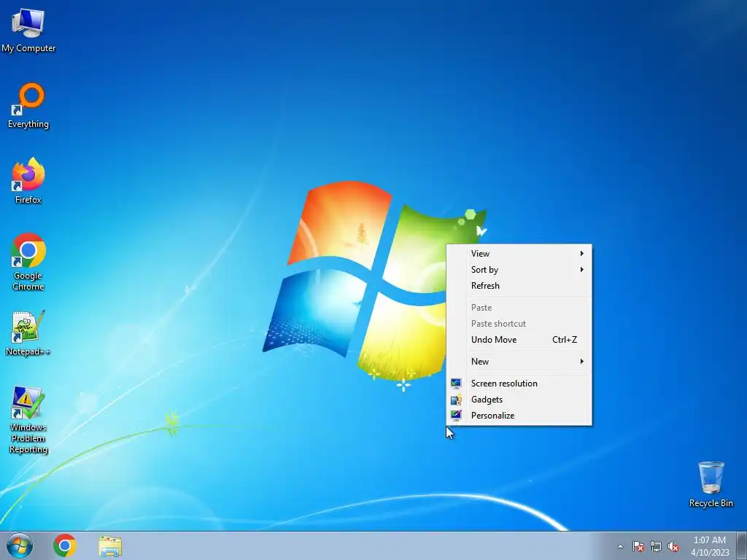Select the Everything search shortcut icon
This screenshot has height=560, width=747.
tap(28, 106)
